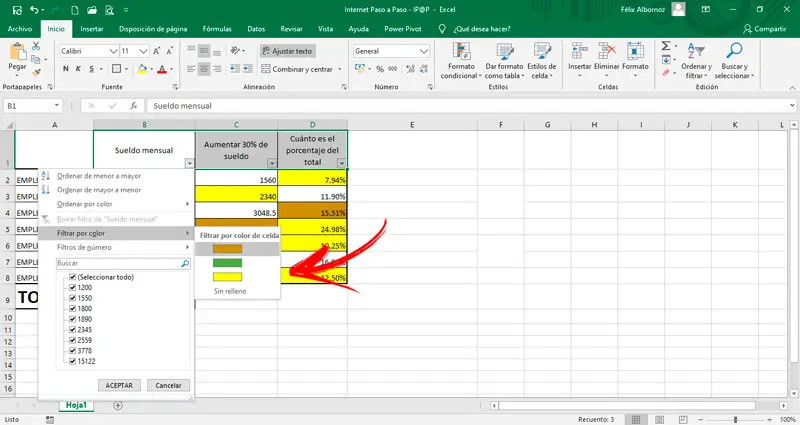Click the Cancelar button
The image size is (800, 425).
(168, 385)
